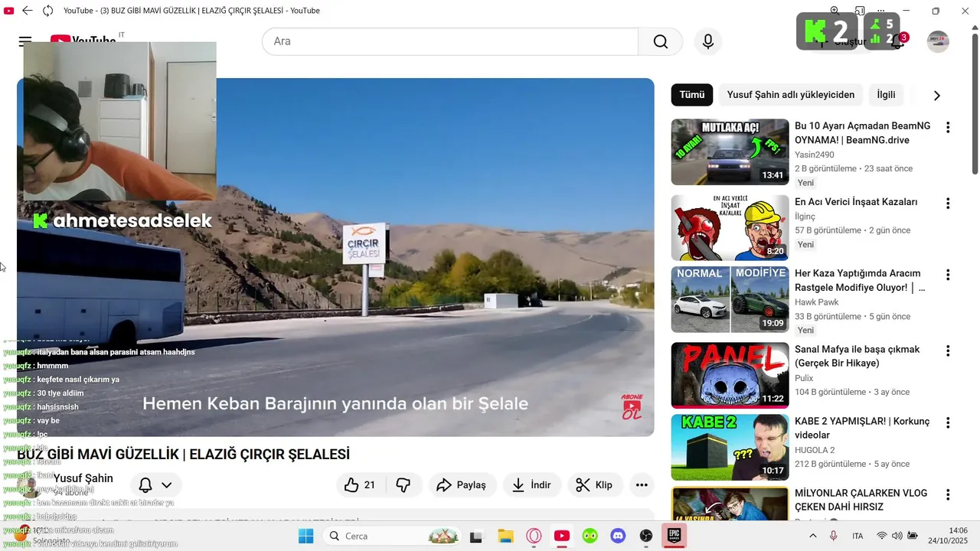Open the account avatar menu
Viewport: 980px width, 551px height.
click(x=938, y=41)
